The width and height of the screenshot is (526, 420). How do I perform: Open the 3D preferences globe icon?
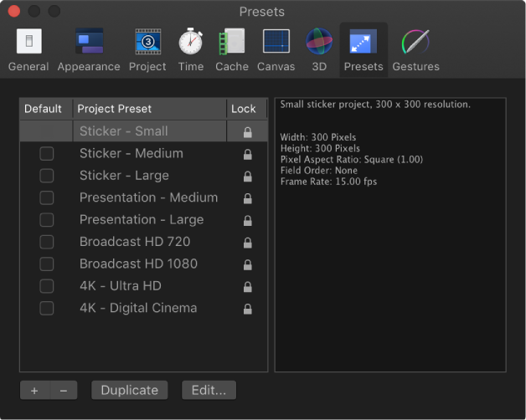click(319, 41)
